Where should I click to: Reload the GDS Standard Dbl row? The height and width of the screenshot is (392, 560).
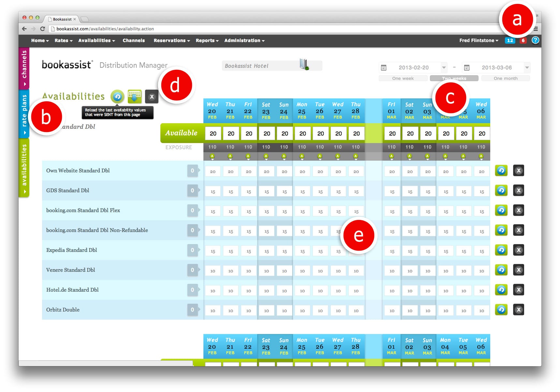pyautogui.click(x=501, y=190)
